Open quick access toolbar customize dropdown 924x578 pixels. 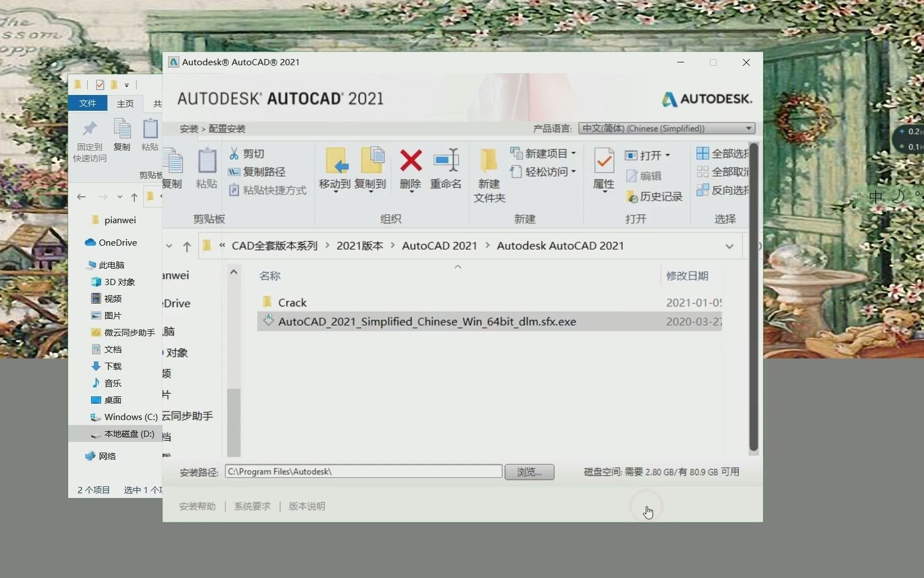click(x=126, y=85)
